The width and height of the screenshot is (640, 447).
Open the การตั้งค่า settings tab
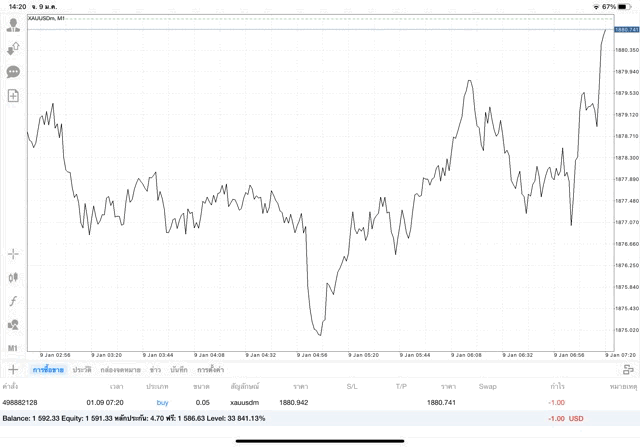pyautogui.click(x=210, y=370)
